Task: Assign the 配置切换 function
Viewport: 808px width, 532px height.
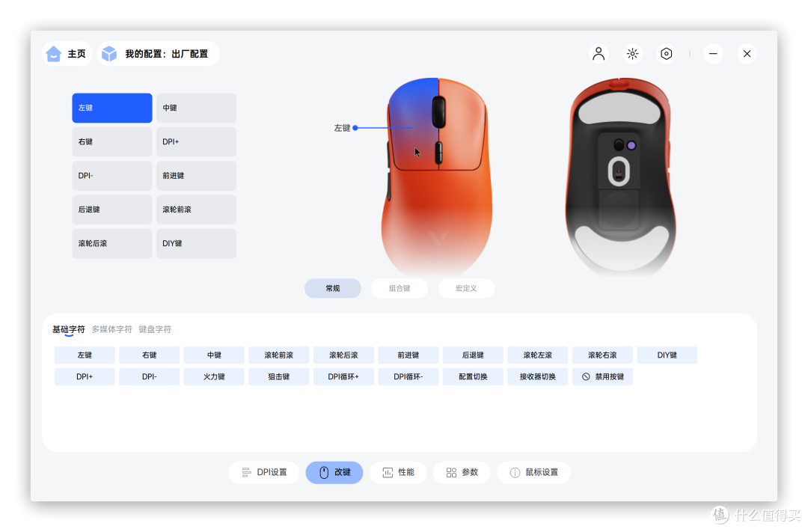Action: (x=473, y=377)
